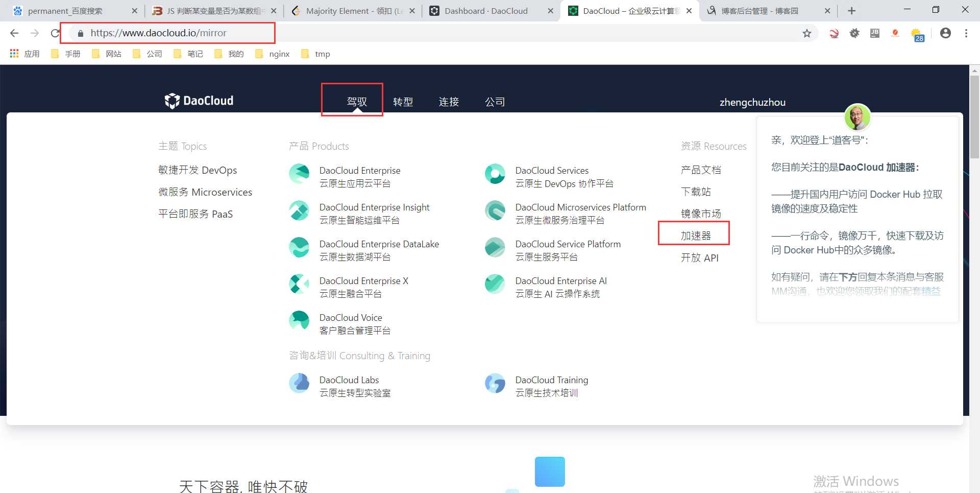Viewport: 980px width, 493px height.
Task: Click DaoCloud Labs 云原生转型实验室 link
Action: pos(355,386)
